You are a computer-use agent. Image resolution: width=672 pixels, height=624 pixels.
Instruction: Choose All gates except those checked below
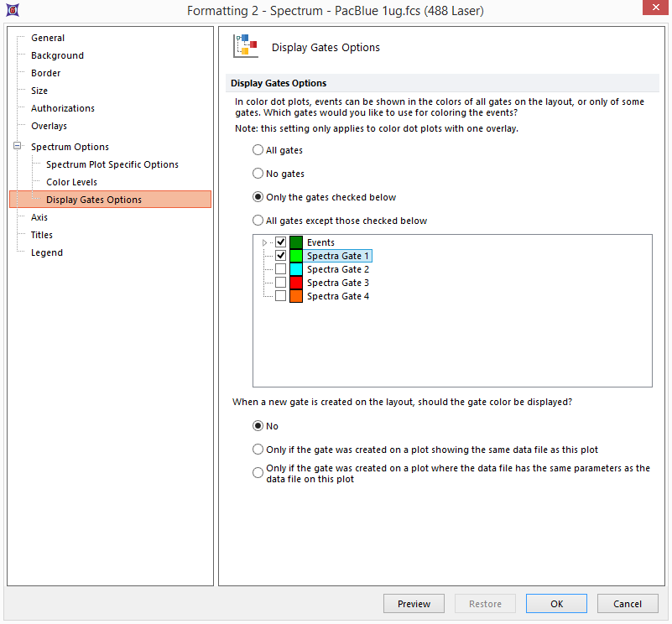pos(258,221)
